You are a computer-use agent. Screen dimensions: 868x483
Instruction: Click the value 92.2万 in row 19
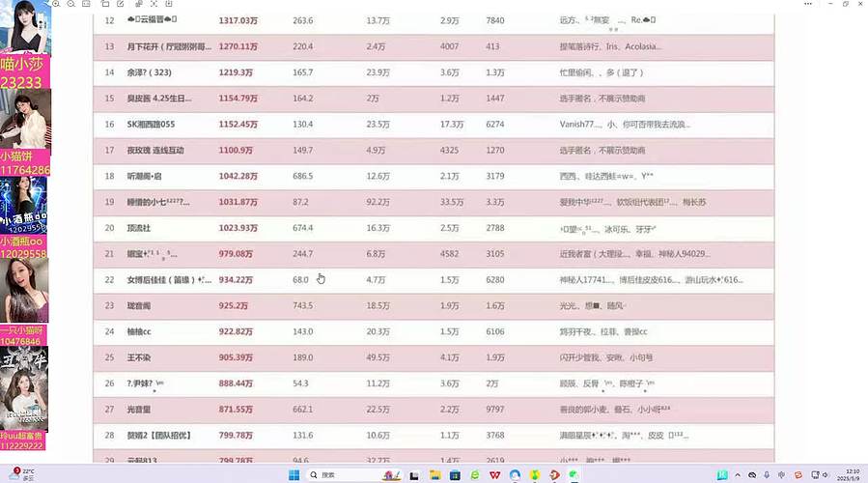click(x=378, y=202)
